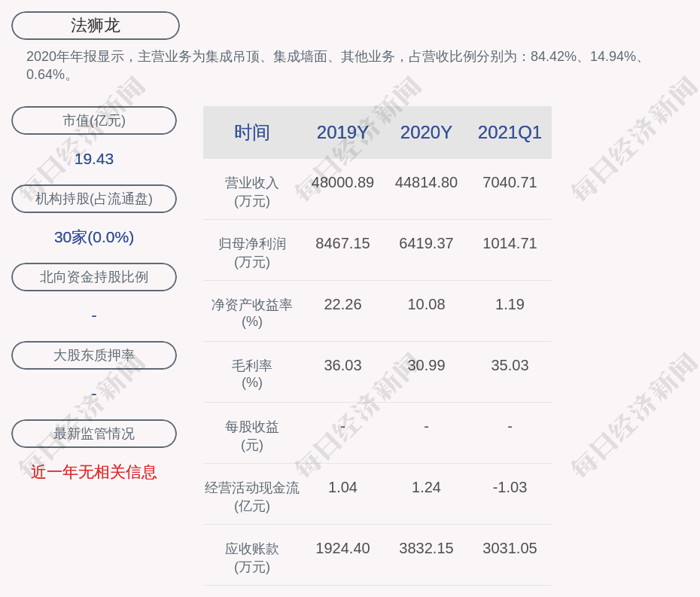Click the 30家(0.0%) institutional holding value
This screenshot has height=597, width=700.
(x=94, y=237)
